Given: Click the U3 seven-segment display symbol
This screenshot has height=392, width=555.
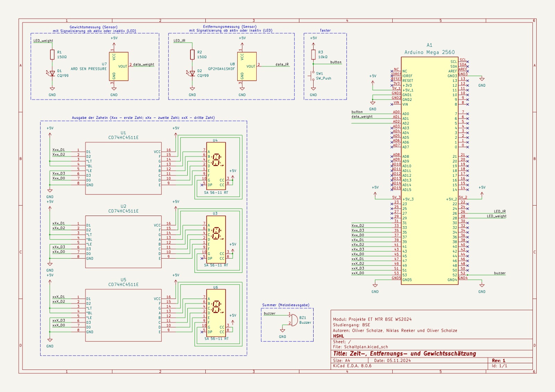Looking at the screenshot, I should coord(216,239).
